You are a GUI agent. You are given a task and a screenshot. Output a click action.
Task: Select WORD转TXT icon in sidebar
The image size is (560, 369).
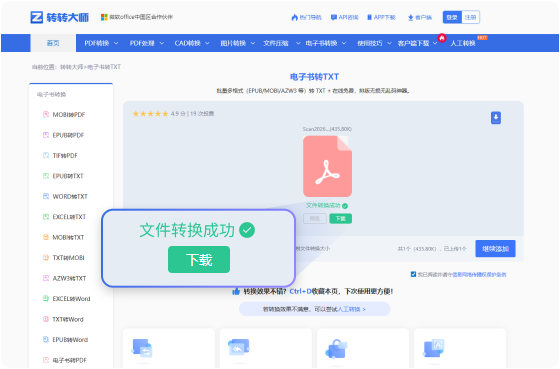[46, 196]
